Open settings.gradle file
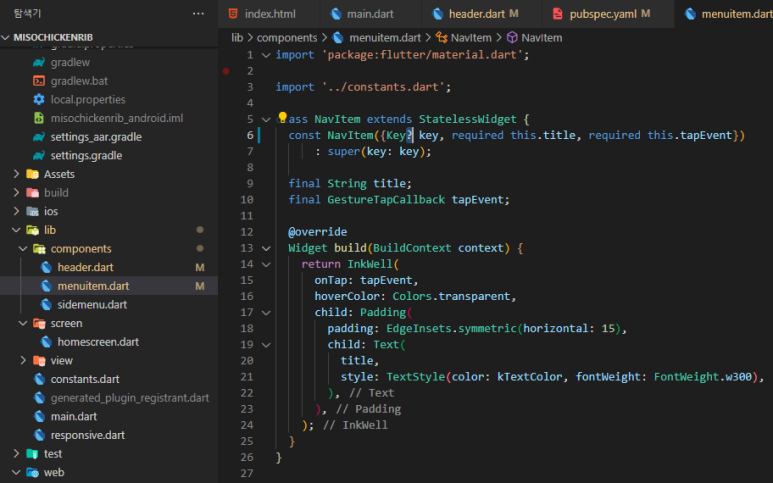Image resolution: width=773 pixels, height=483 pixels. 86,156
